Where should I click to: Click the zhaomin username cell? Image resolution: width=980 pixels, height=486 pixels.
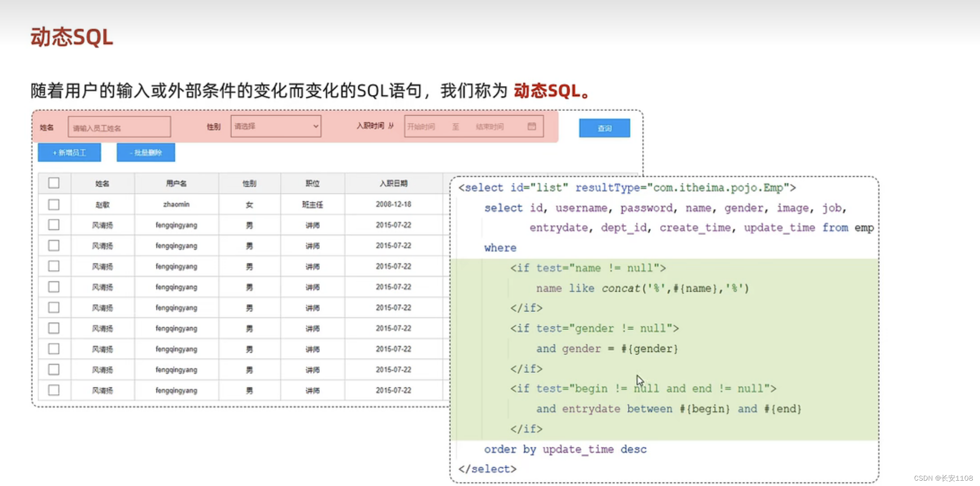[176, 204]
